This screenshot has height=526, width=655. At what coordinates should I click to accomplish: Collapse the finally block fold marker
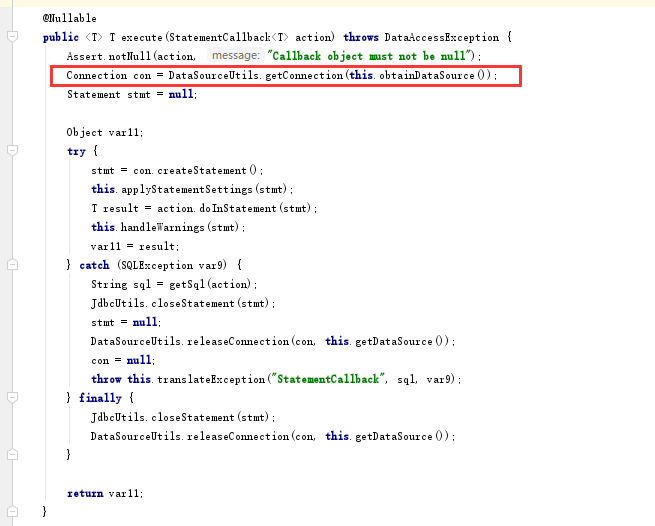tap(13, 397)
